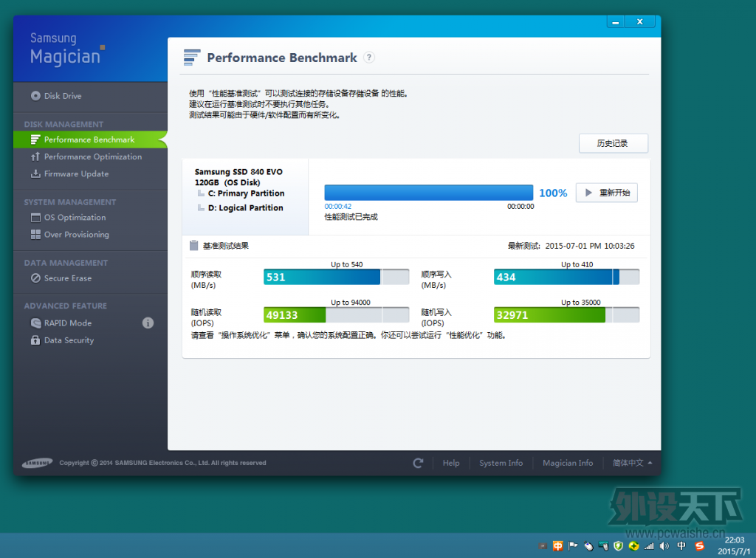The height and width of the screenshot is (558, 756).
Task: Open benchmark history with 历史记录 button
Action: click(x=614, y=144)
